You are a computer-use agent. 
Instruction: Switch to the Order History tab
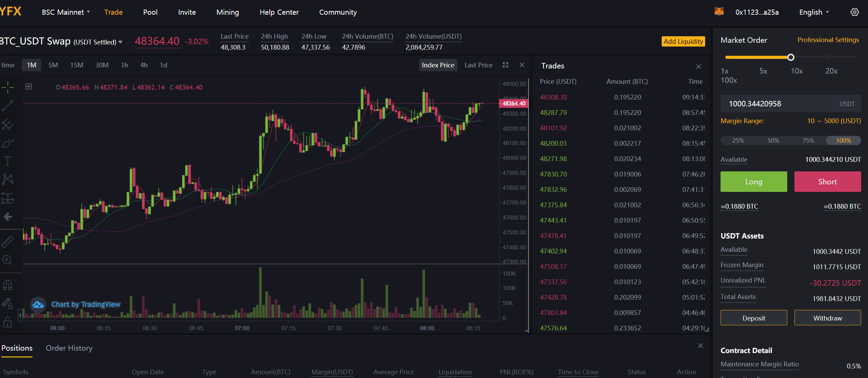69,348
